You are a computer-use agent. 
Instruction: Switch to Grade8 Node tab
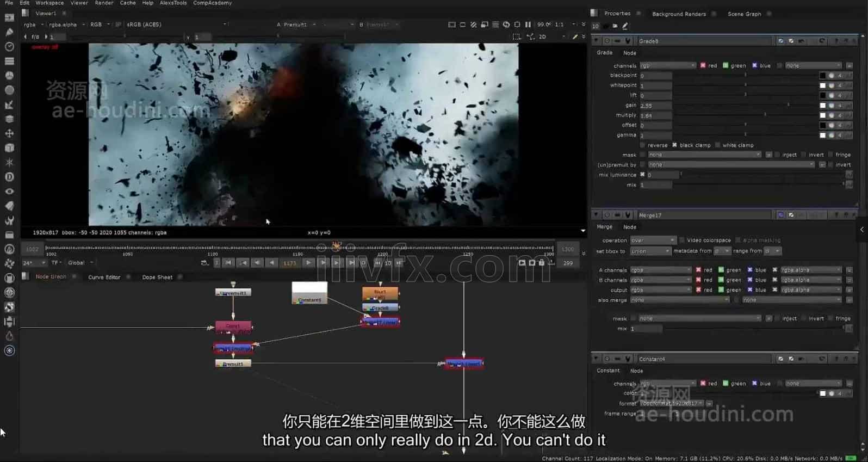click(x=630, y=53)
